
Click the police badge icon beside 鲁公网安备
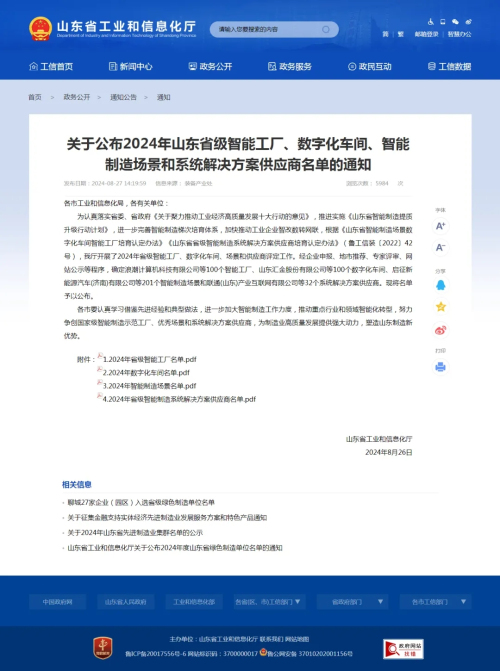click(x=263, y=653)
